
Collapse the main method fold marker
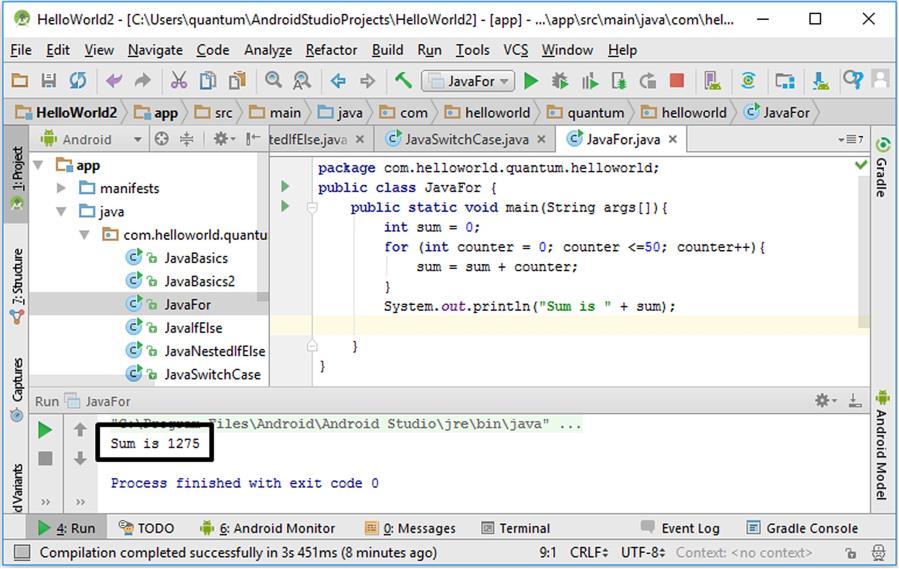312,208
